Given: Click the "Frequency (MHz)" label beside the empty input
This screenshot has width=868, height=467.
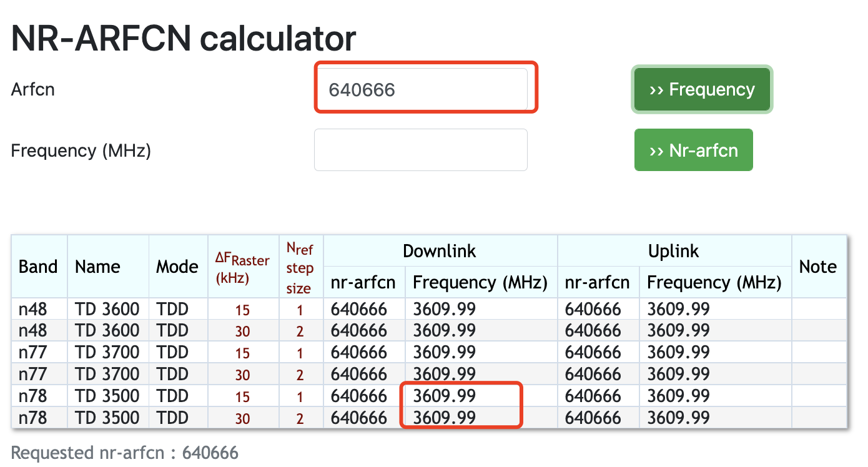Looking at the screenshot, I should pos(81,150).
